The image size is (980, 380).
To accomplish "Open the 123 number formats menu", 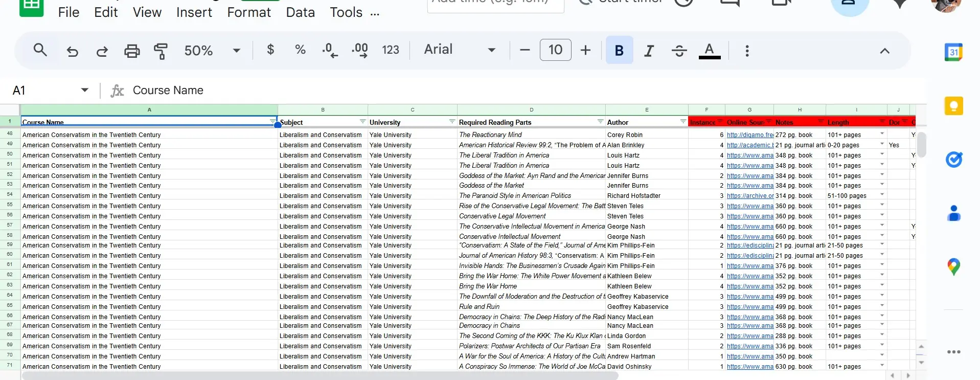I will (x=391, y=50).
